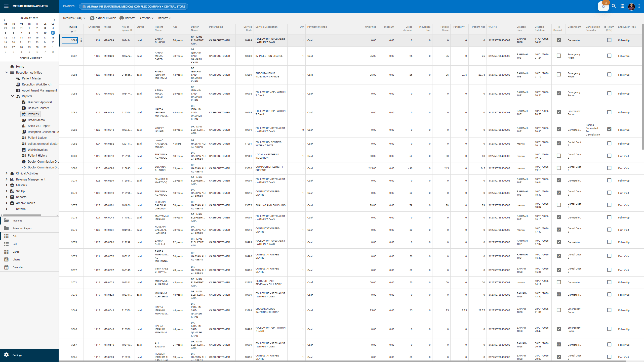Open the apps grid icon near the avatar
Screen dimensions: 644x362
click(x=622, y=6)
